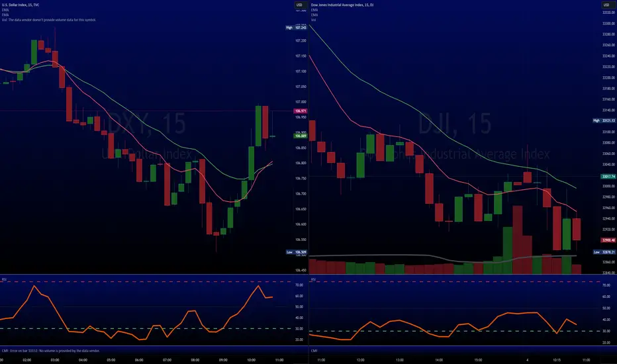Click the pink 106.971 price label
617x364 pixels.
301,111
